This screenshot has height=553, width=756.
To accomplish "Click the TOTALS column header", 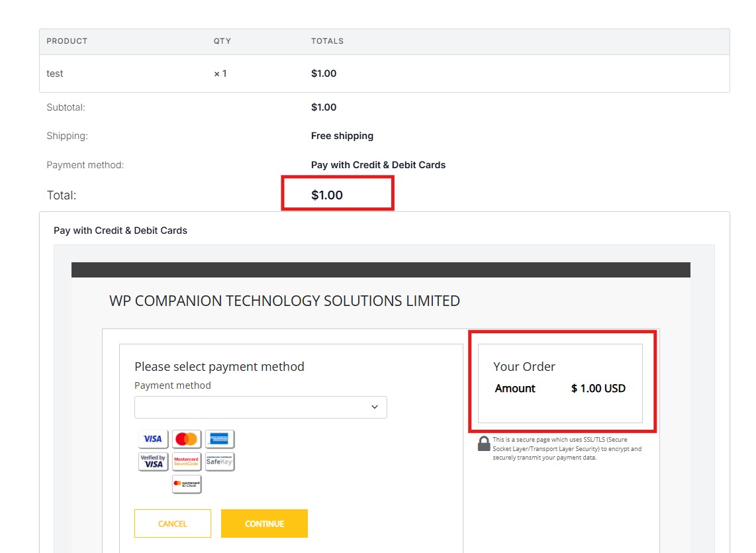I will [x=327, y=41].
